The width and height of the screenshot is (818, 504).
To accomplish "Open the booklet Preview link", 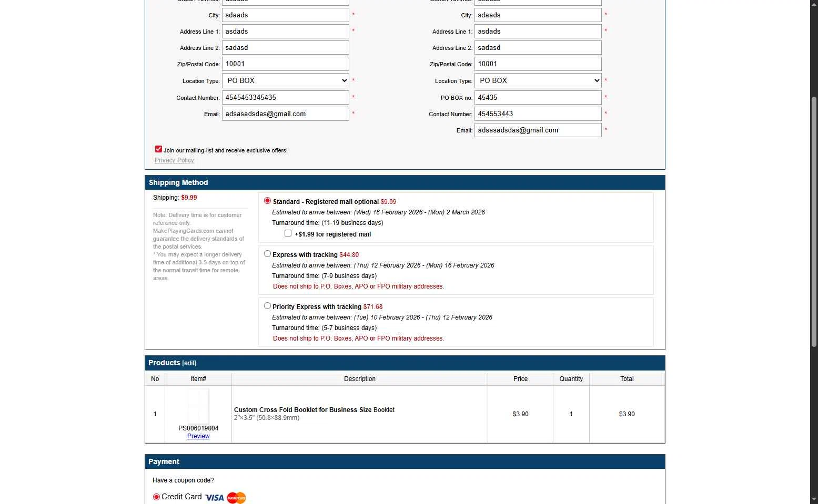I will tap(198, 436).
